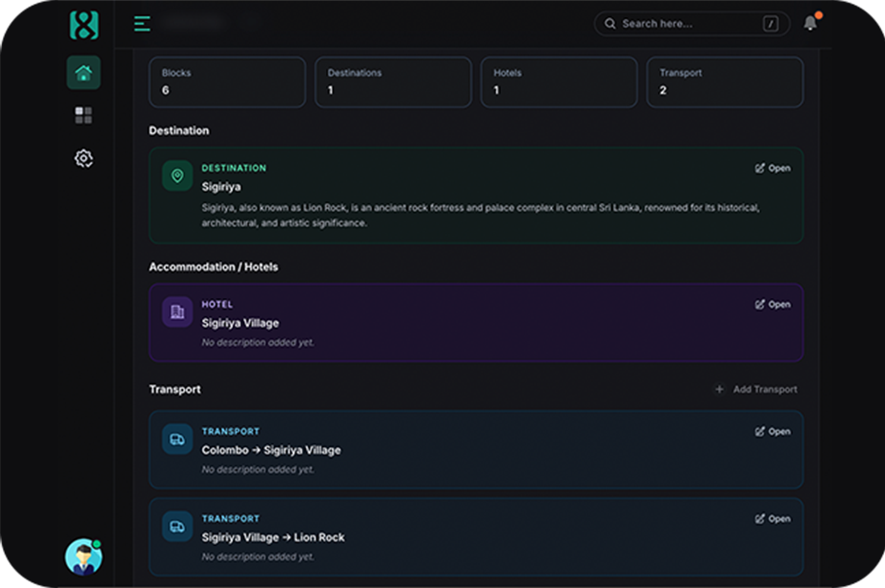Open Settings gear icon in the sidebar
The image size is (885, 588).
(x=84, y=158)
